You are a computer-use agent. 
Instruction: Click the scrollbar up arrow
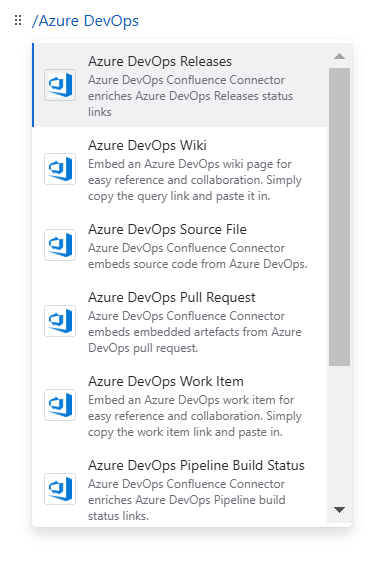coord(340,56)
